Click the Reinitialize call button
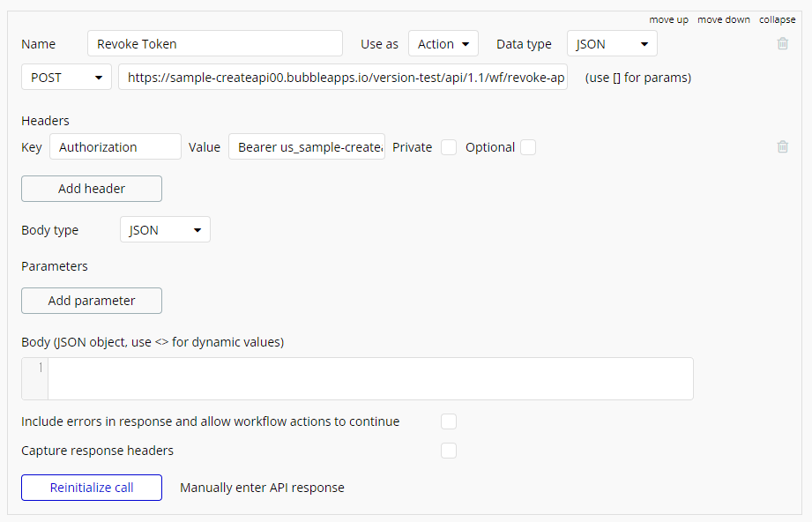Screen dimensions: 812x522 [92, 488]
